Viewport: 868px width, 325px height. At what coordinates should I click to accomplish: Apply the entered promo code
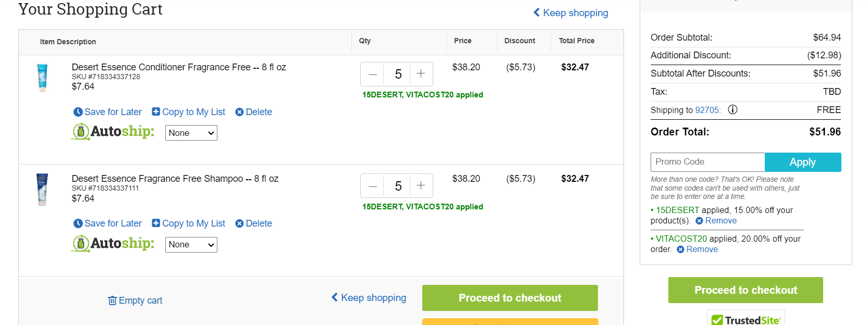point(803,162)
